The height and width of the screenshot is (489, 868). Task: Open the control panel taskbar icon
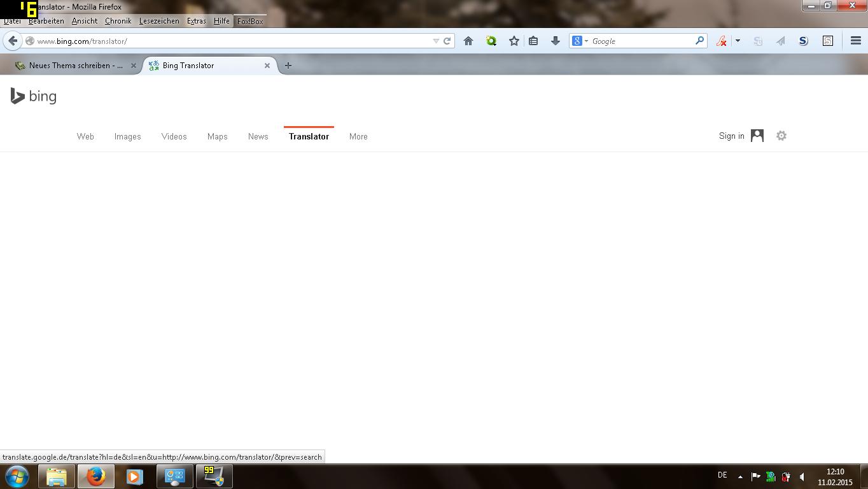(x=175, y=476)
